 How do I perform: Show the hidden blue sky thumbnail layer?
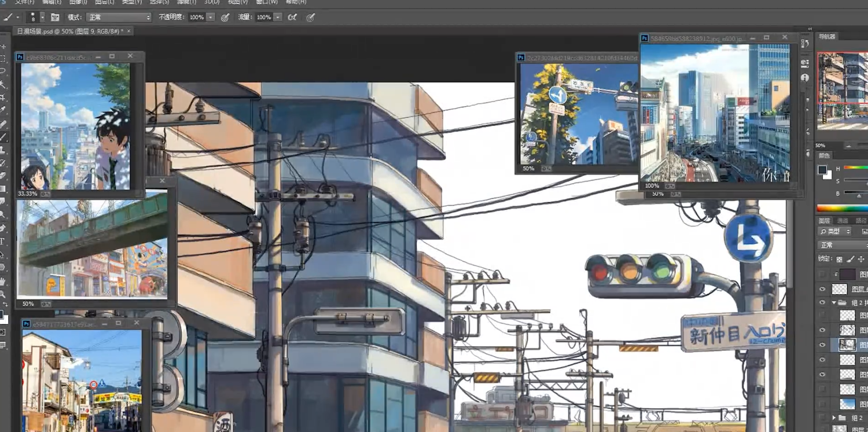pyautogui.click(x=822, y=404)
